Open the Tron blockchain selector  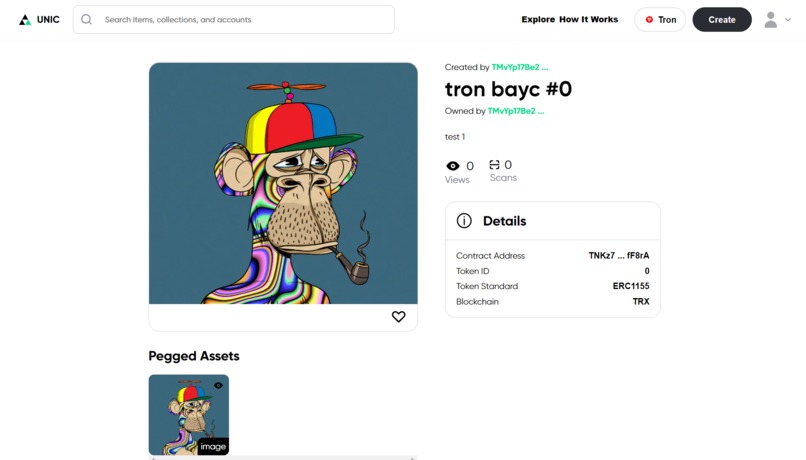click(x=660, y=20)
